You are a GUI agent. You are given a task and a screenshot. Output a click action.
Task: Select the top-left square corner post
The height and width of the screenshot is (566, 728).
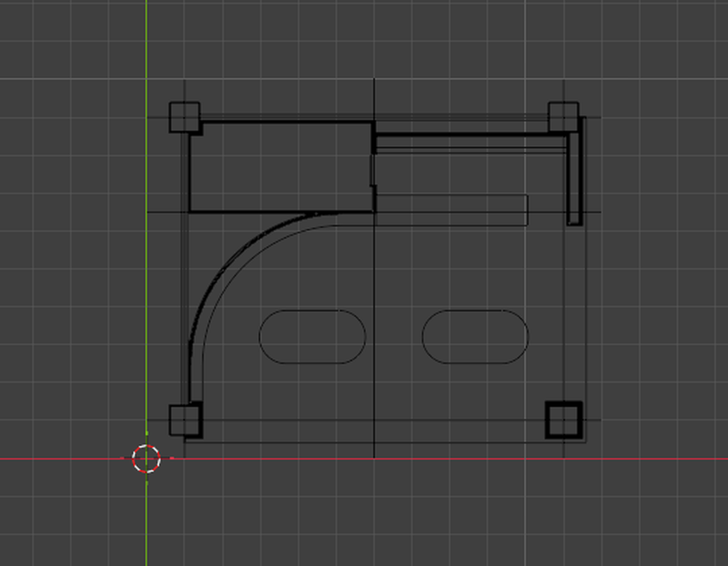[x=184, y=117]
